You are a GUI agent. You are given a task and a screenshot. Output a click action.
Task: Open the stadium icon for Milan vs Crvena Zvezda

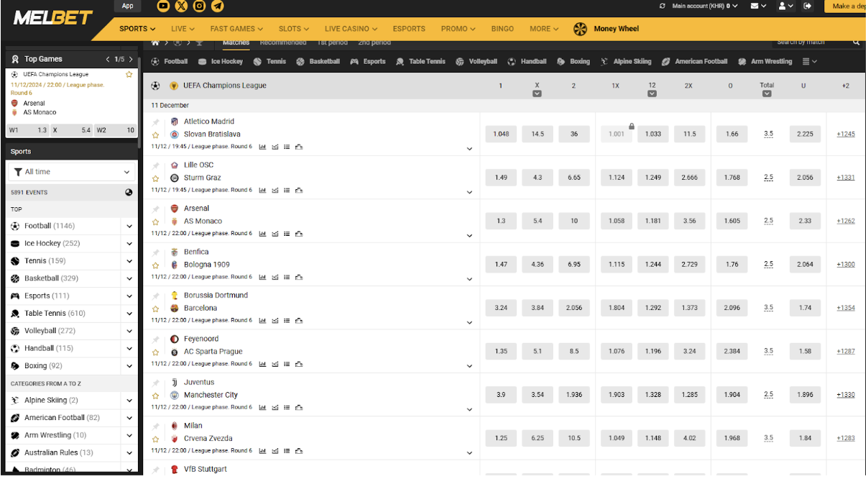299,450
